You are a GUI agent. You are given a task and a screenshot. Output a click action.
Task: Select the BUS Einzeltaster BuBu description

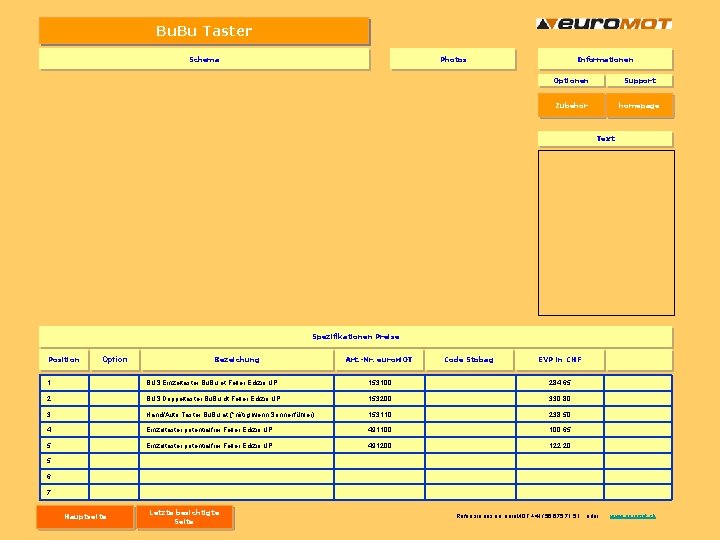(212, 382)
